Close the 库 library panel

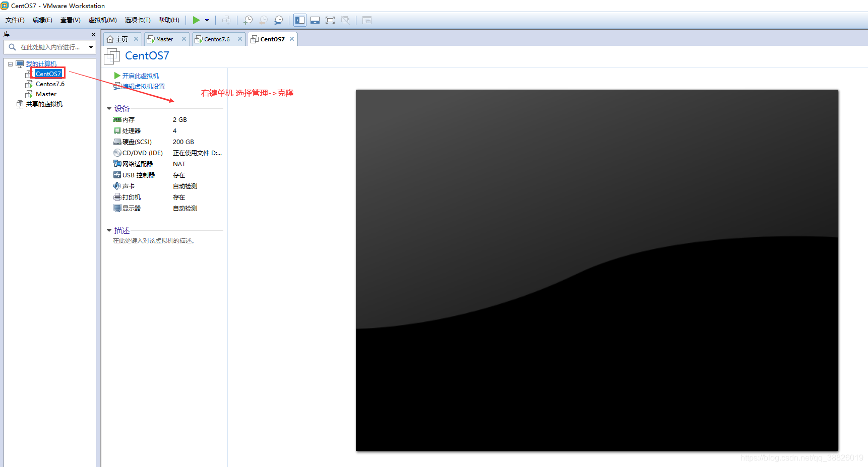[93, 34]
